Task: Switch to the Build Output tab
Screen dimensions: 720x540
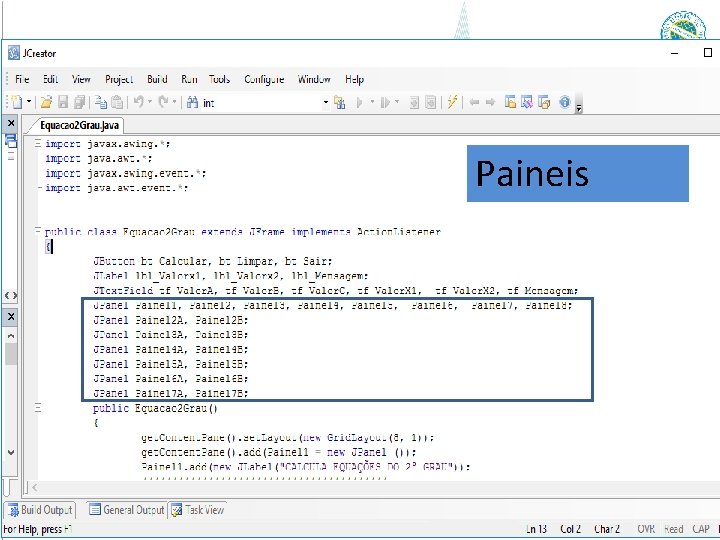Action: pyautogui.click(x=40, y=510)
